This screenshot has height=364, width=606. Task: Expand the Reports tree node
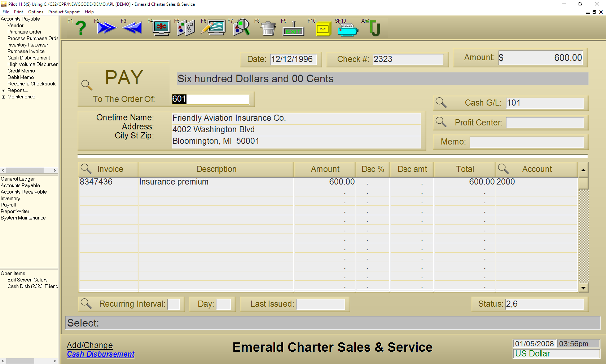4,90
